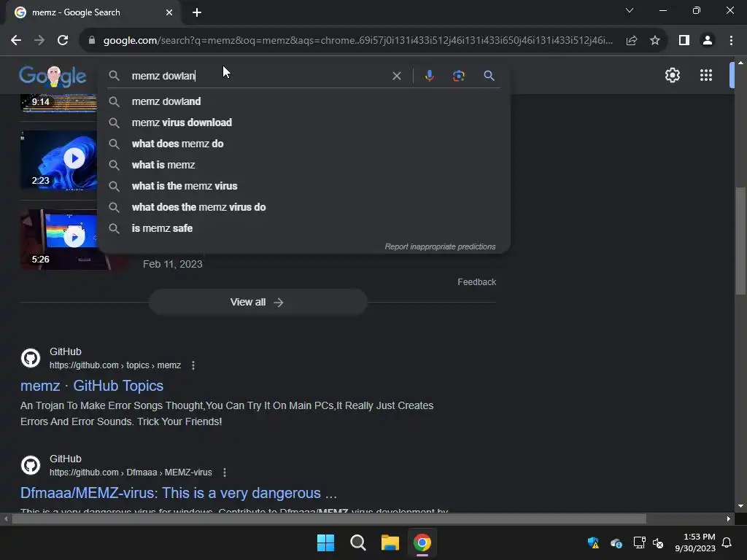Open File Explorer from the taskbar
The image size is (747, 560).
pyautogui.click(x=390, y=542)
